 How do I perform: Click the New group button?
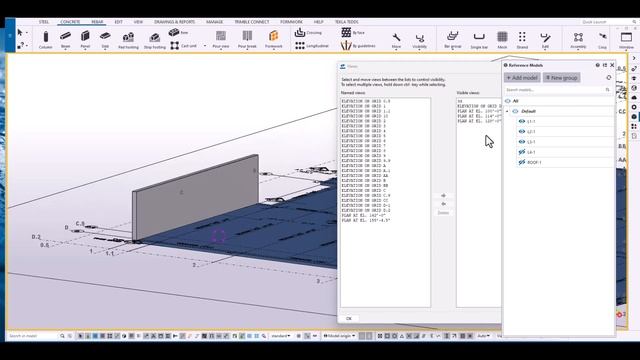click(562, 78)
